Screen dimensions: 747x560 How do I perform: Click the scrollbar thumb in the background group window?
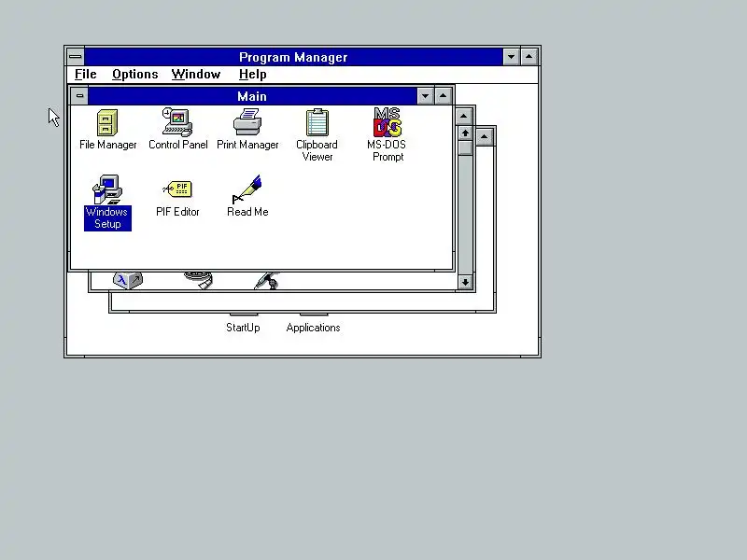[x=465, y=147]
